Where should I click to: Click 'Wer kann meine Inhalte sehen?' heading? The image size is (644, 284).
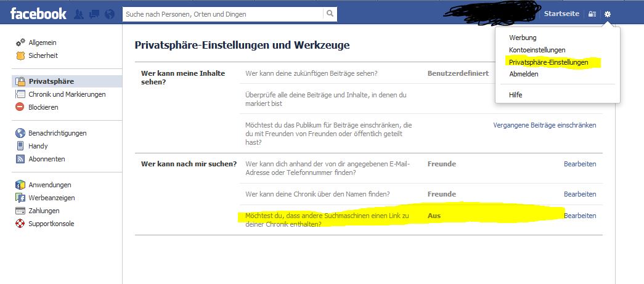coord(183,78)
